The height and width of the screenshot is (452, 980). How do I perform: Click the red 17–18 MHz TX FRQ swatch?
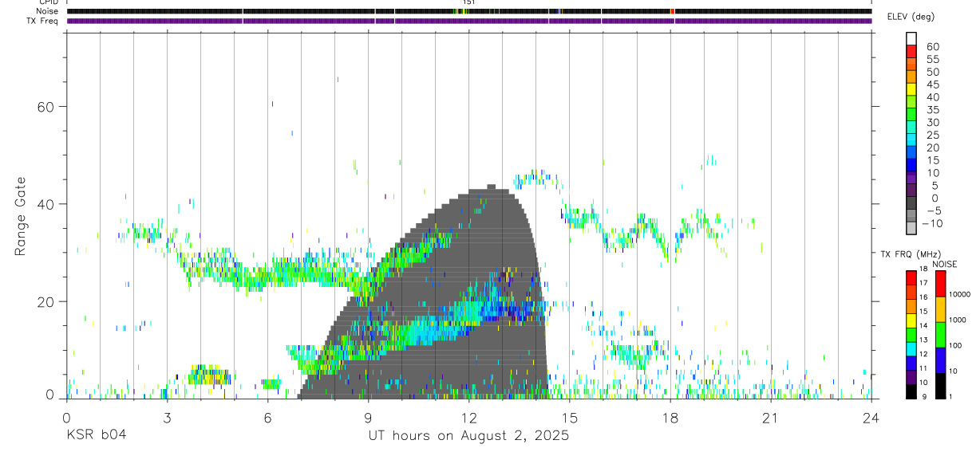point(911,277)
